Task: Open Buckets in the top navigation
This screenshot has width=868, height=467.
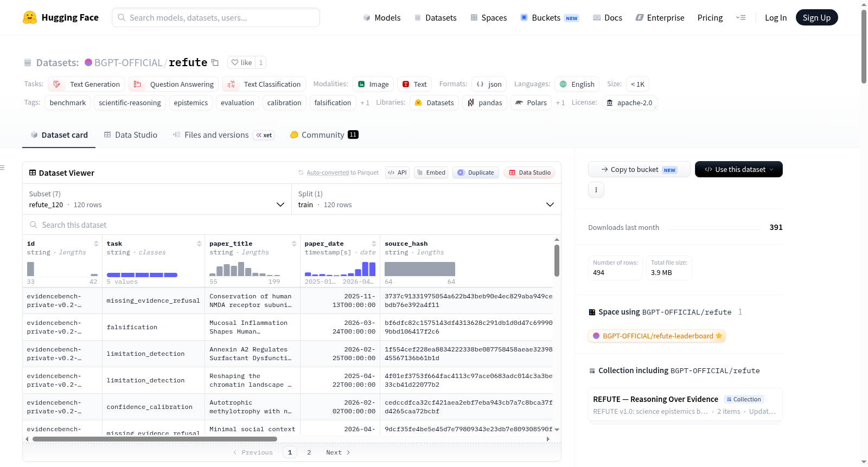Action: [549, 17]
